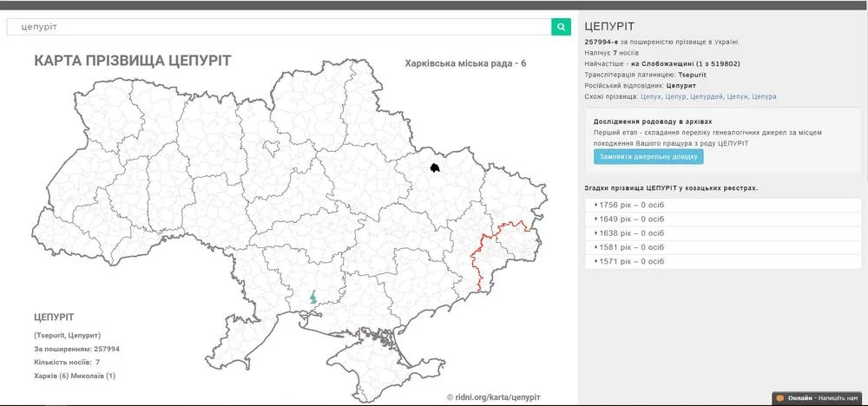
Task: Click the За поширенням: 257994 line
Action: coord(77,349)
